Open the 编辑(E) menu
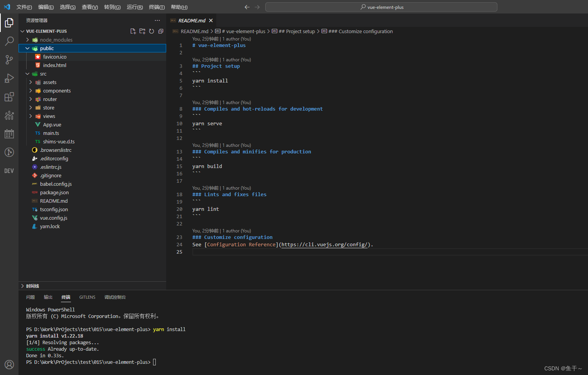Image resolution: width=588 pixels, height=375 pixels. tap(46, 7)
